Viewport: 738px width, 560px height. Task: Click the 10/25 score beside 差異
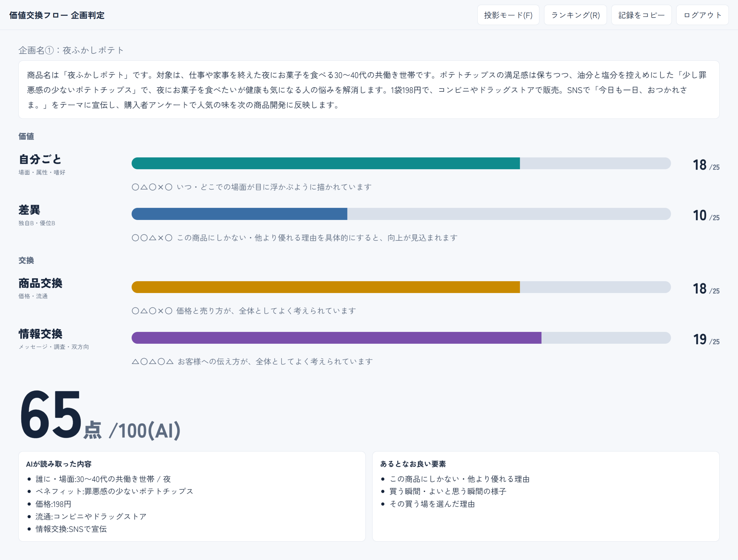click(x=706, y=216)
